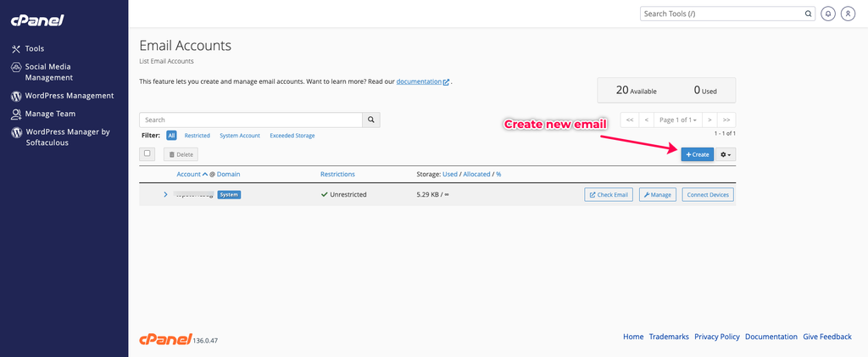Screen dimensions: 868x357
Task: Click the email search magnifier button
Action: click(371, 120)
